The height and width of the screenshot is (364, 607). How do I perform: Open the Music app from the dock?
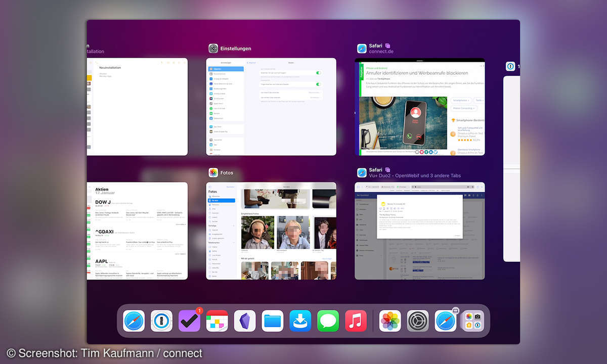tap(356, 321)
